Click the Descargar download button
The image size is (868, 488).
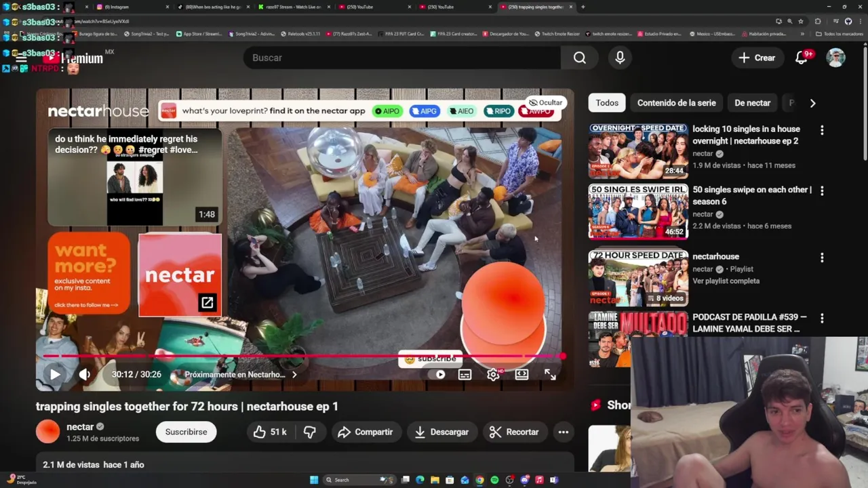pos(441,432)
